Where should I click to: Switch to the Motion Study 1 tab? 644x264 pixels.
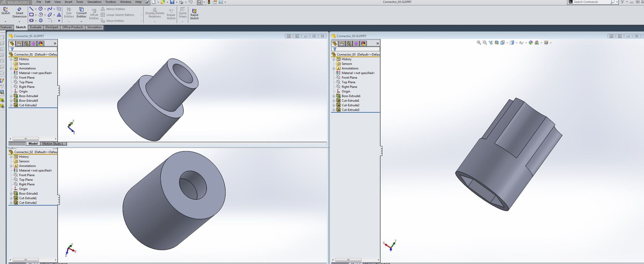(x=53, y=144)
